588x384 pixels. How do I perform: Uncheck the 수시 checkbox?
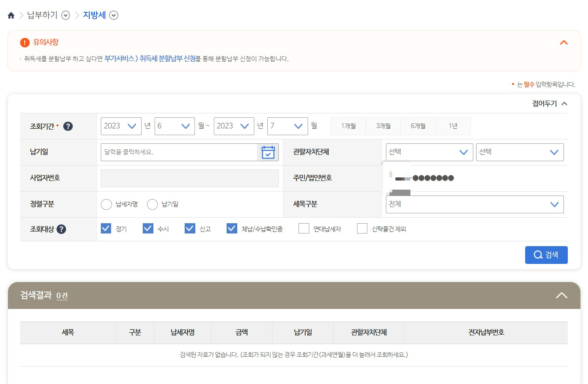(148, 228)
